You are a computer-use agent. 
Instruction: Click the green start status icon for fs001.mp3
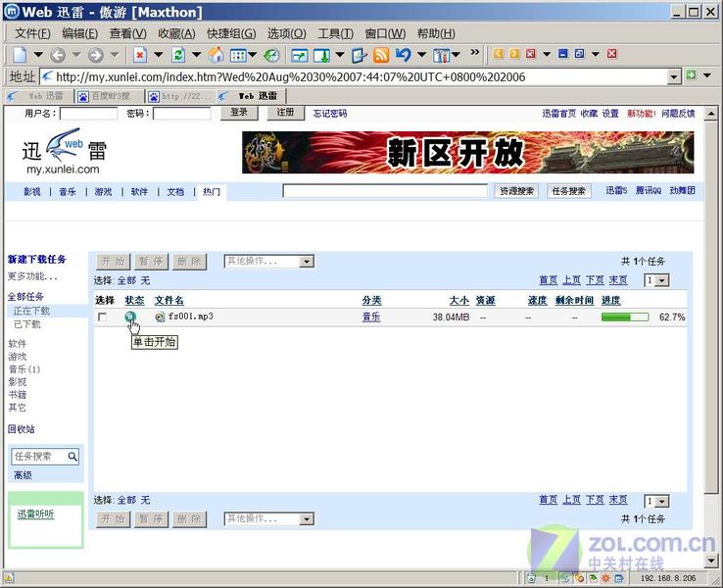tap(130, 317)
